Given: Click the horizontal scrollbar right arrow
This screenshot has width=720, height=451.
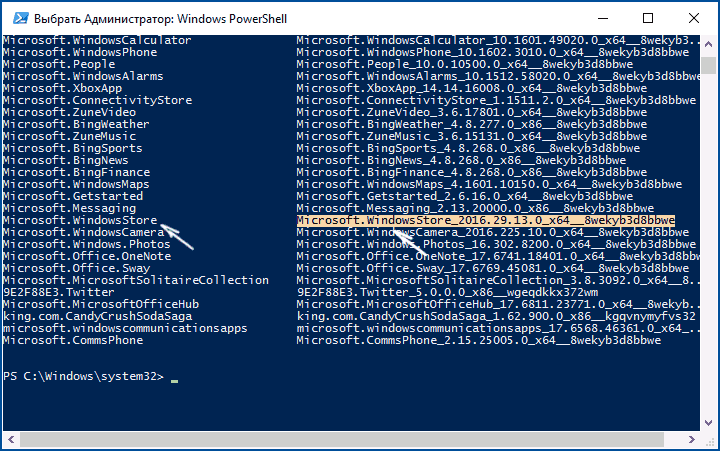Looking at the screenshot, I should tap(692, 440).
